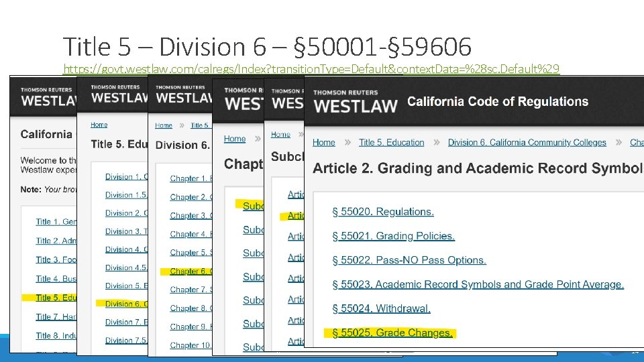Click the Article 2. Grading heading
The height and width of the screenshot is (362, 644).
478,168
